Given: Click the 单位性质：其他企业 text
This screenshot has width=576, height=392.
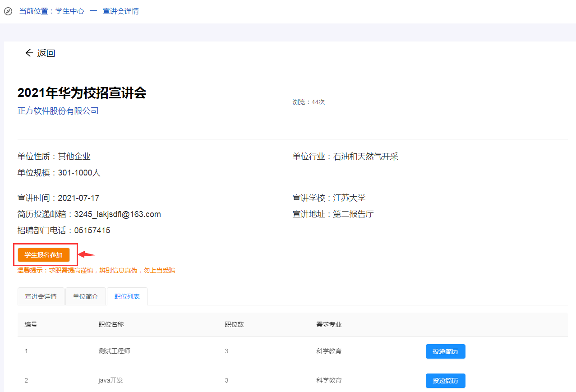Looking at the screenshot, I should click(x=54, y=157).
